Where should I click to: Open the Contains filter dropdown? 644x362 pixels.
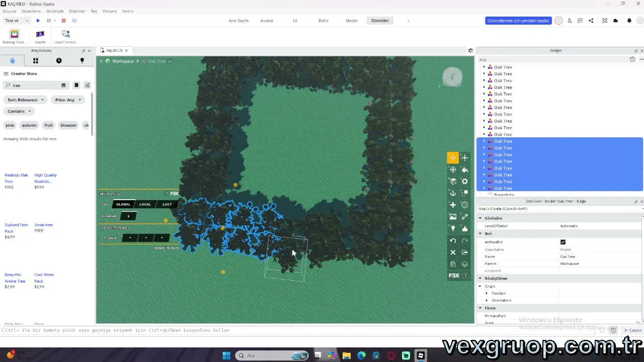tap(19, 111)
